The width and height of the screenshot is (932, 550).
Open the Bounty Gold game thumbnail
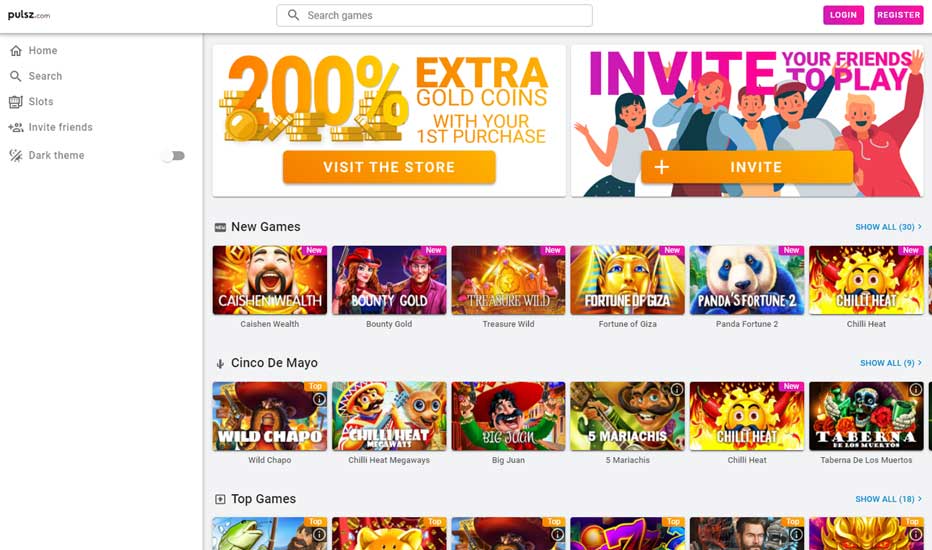(x=389, y=280)
